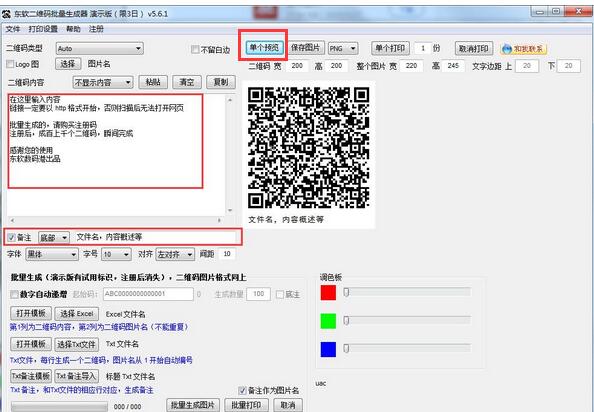Click the 取消打印 button
This screenshot has height=412, width=594.
click(474, 48)
